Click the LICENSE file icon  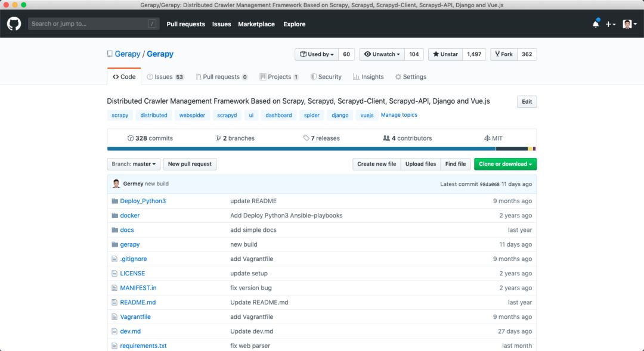pyautogui.click(x=114, y=274)
